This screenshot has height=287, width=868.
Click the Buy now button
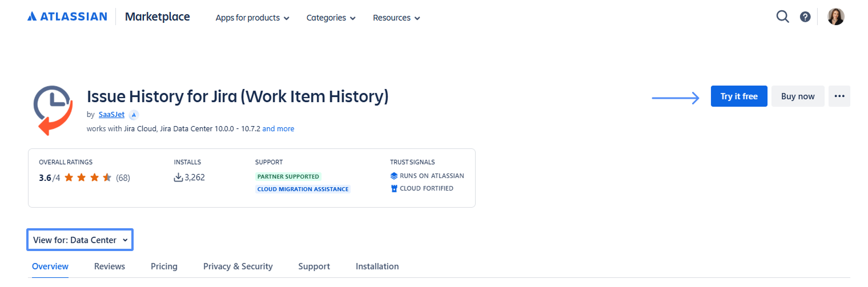[798, 96]
